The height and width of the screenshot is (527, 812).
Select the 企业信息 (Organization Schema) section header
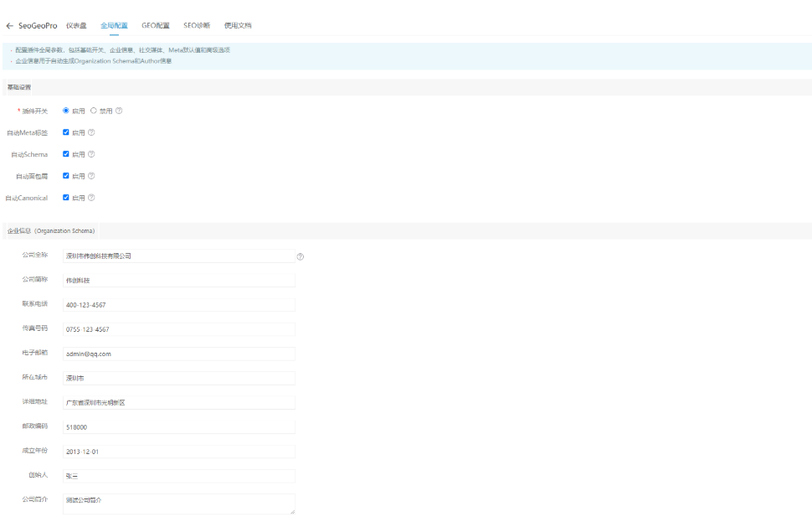pos(51,230)
